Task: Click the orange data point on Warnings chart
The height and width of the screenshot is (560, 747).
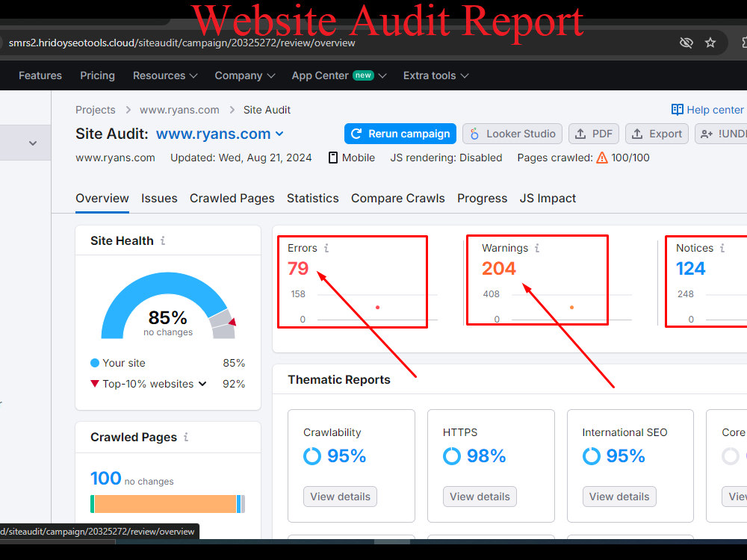Action: click(x=571, y=307)
